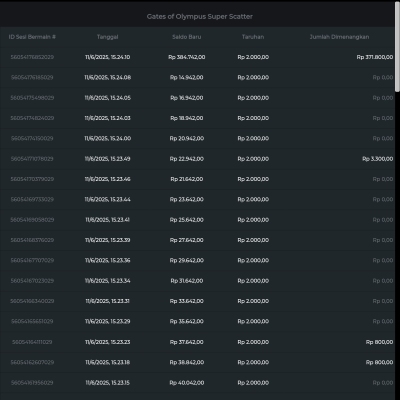The height and width of the screenshot is (400, 400).
Task: Click Taruhan Rp 2.000,00 in 15.24.10 row
Action: coord(253,57)
